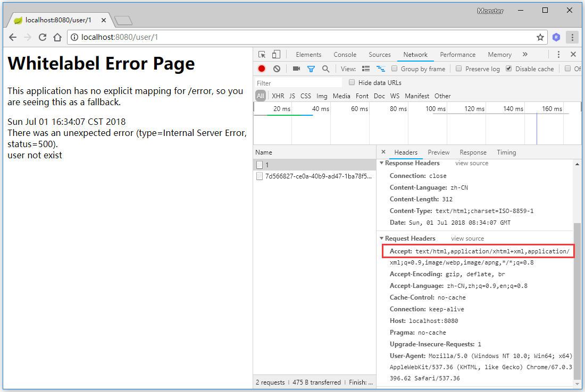Stop recording network log (red dot)

click(262, 69)
